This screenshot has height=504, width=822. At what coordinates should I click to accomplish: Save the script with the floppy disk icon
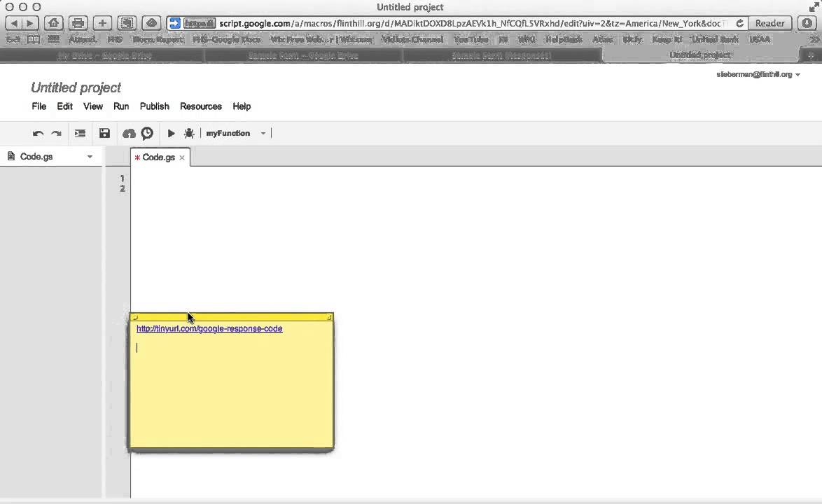(105, 133)
